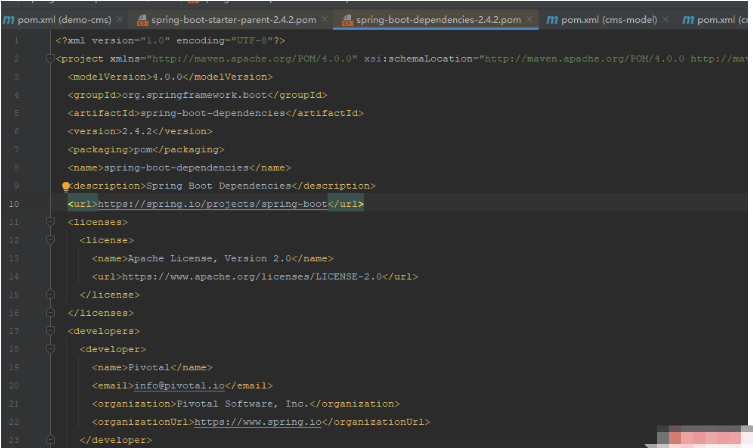Open the spring.io/projects/spring-boot URL link
Screen dimensions: 753x448
tap(212, 204)
